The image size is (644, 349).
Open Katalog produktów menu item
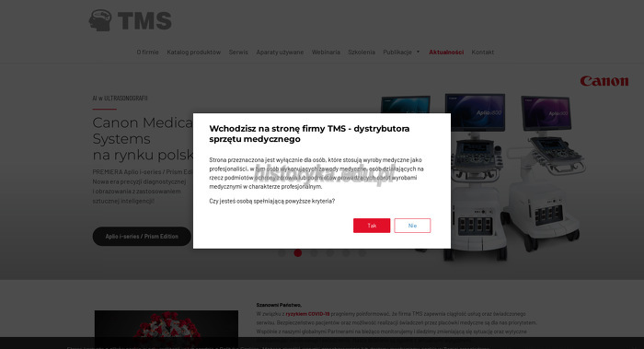[x=194, y=52]
